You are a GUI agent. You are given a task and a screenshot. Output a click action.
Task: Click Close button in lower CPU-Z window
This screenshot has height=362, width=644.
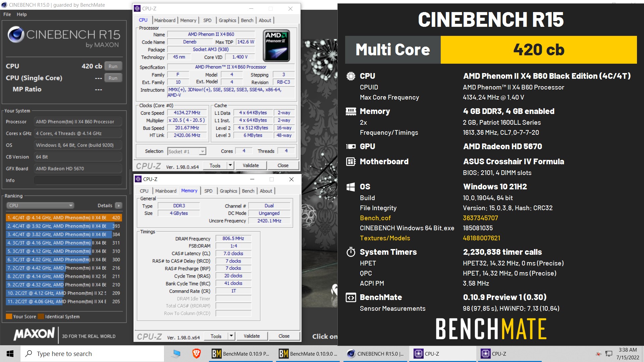click(x=284, y=336)
